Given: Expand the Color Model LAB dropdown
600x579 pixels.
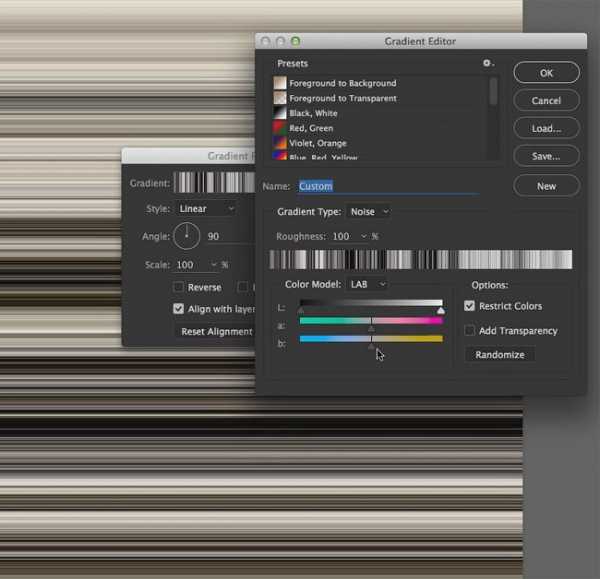Looking at the screenshot, I should [367, 284].
